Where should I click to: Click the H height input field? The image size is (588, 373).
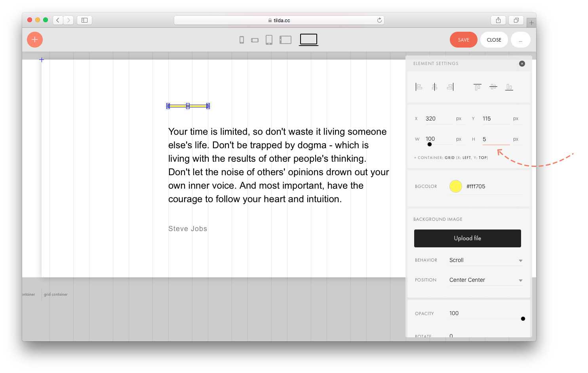coord(495,139)
